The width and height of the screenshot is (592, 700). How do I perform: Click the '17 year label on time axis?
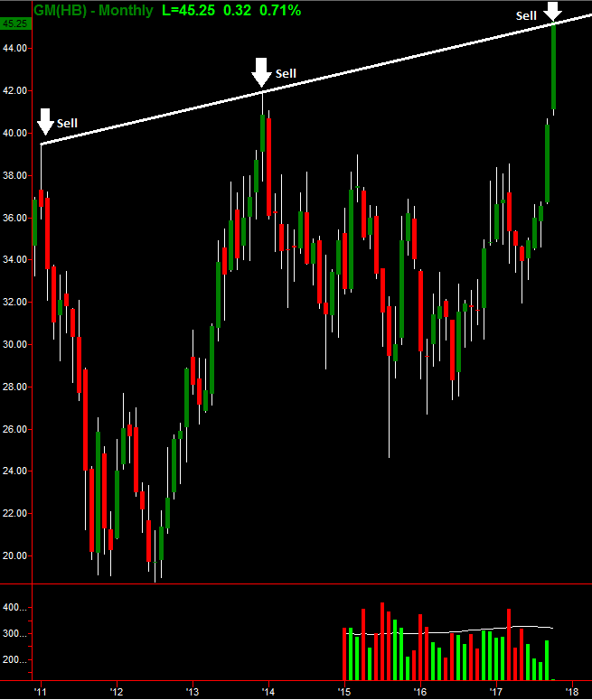click(x=496, y=692)
